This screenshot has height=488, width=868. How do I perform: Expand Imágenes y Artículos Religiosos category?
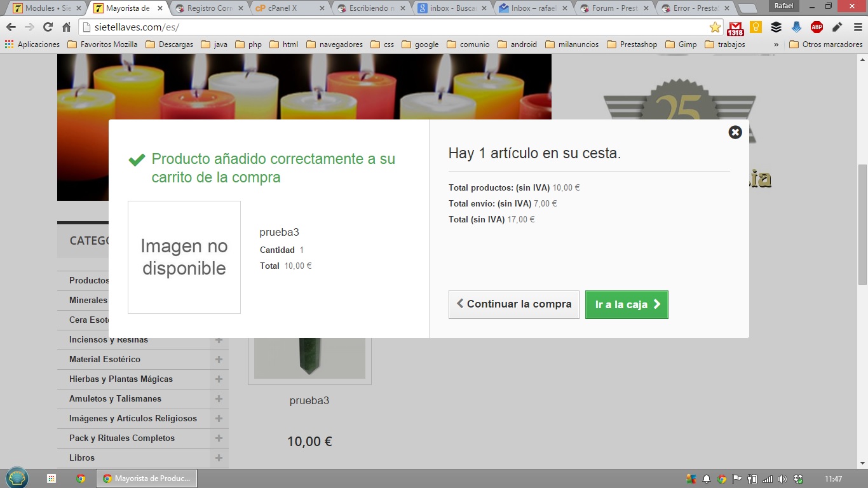219,419
